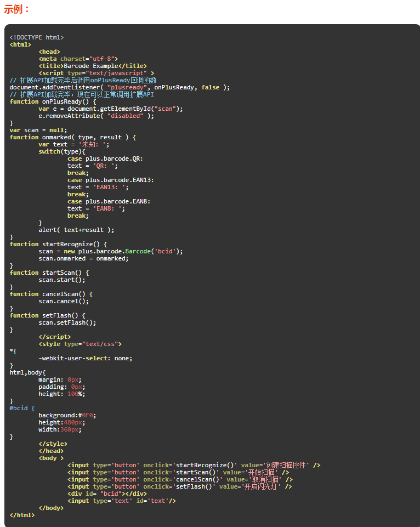
Task: Click the document.addEventListener line
Action: click(x=120, y=87)
